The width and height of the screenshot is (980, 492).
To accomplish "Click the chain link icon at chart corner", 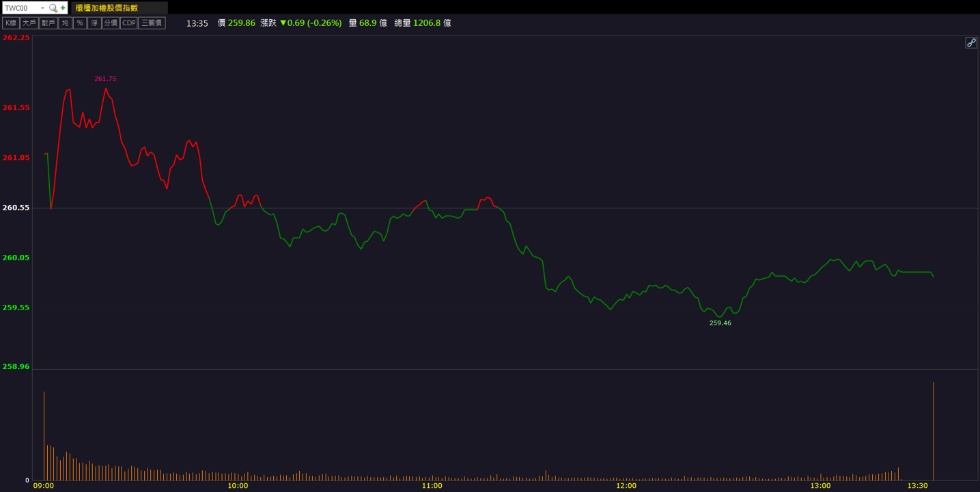I will 970,43.
